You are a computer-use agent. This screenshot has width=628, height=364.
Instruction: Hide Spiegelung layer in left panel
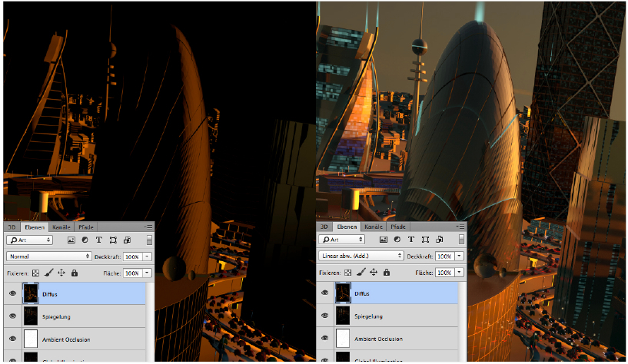coord(12,316)
